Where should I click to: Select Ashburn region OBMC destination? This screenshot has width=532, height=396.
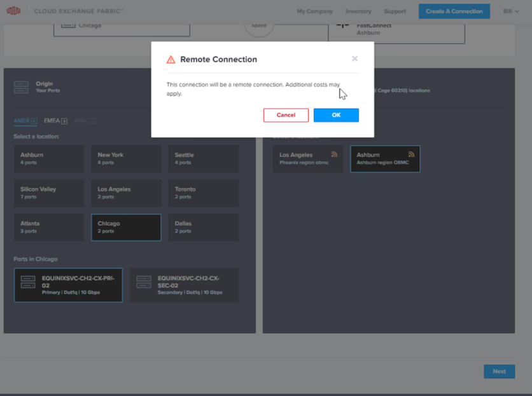click(x=385, y=159)
